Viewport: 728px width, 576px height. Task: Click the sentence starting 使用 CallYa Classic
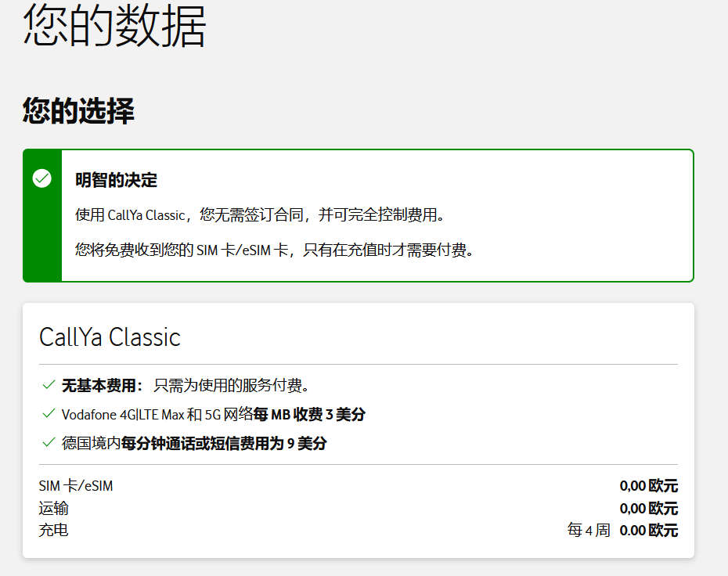(260, 215)
